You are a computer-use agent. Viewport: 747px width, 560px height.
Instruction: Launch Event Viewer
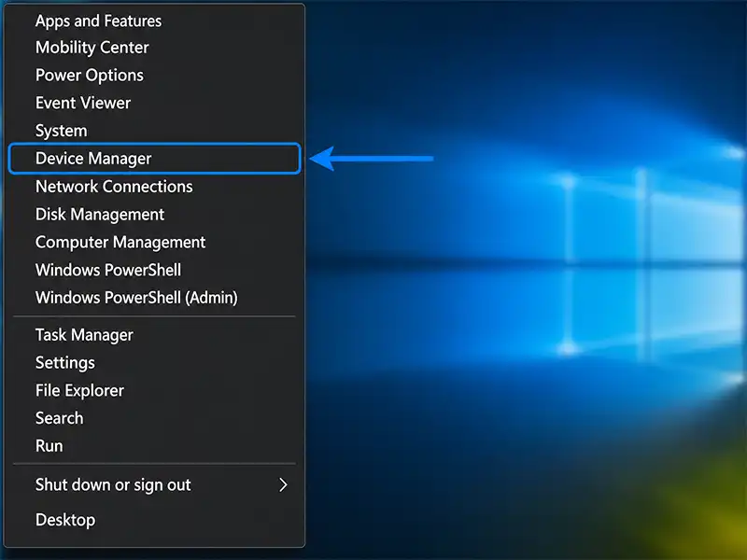pos(154,103)
